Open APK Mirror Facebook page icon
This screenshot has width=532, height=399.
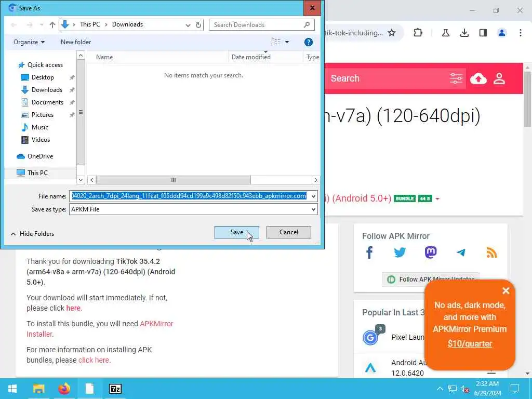coord(369,252)
